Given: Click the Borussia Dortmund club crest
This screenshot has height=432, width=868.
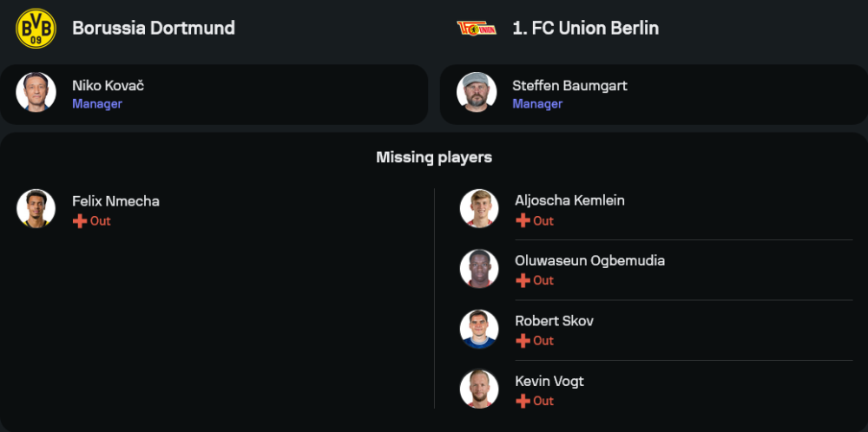Looking at the screenshot, I should [x=36, y=29].
